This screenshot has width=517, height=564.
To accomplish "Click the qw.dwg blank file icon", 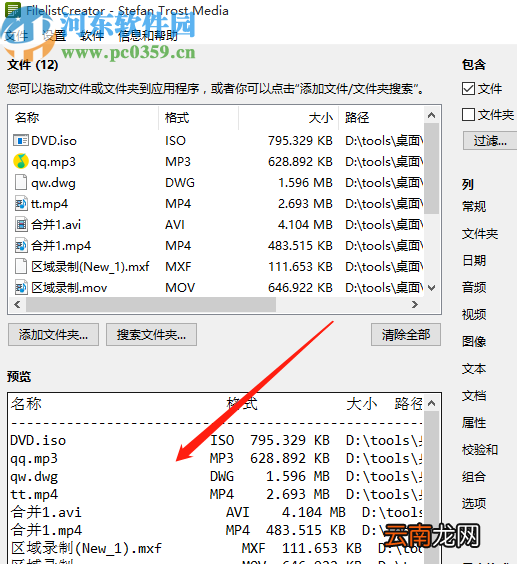I will [21, 182].
